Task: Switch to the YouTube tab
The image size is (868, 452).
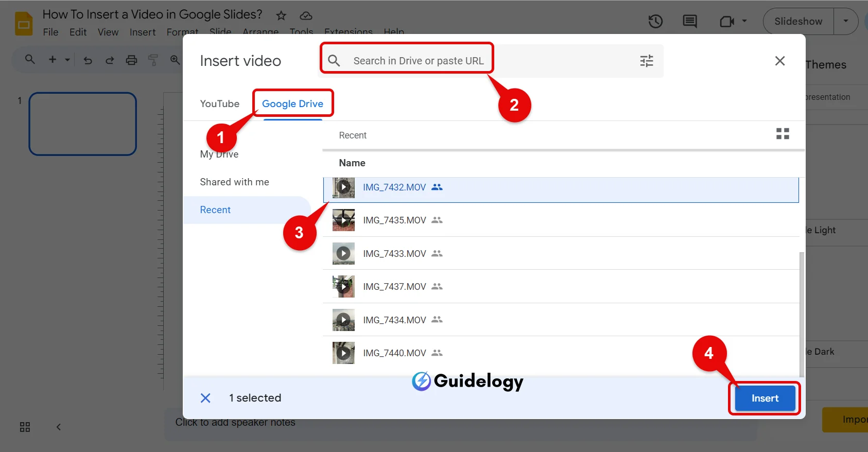Action: [220, 103]
